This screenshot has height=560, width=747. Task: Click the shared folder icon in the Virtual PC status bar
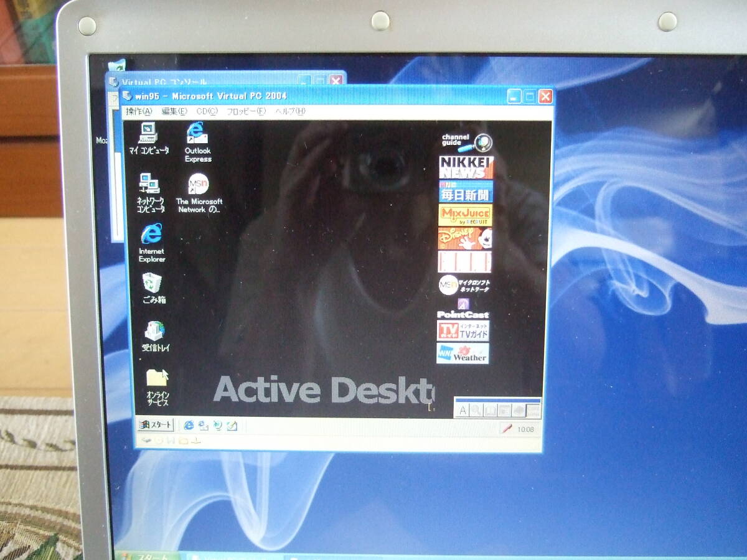point(183,441)
